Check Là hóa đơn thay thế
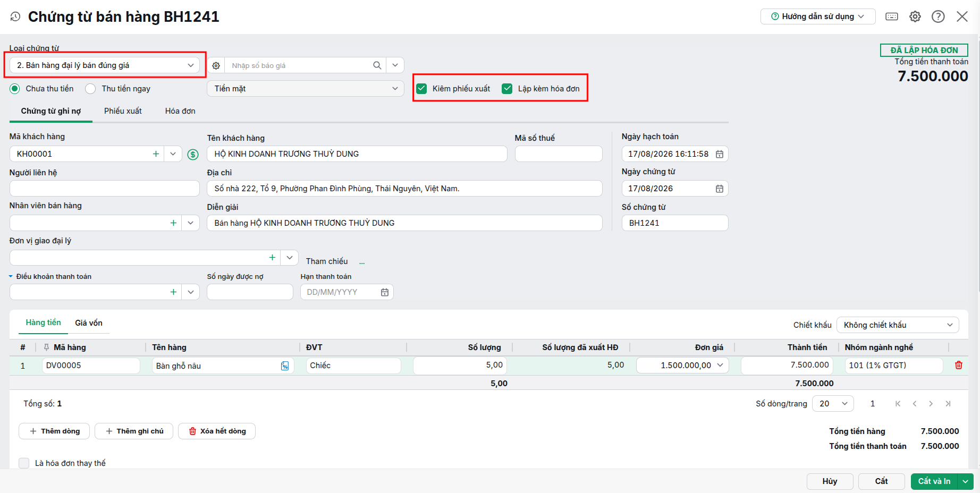This screenshot has width=980, height=493. coord(24,463)
